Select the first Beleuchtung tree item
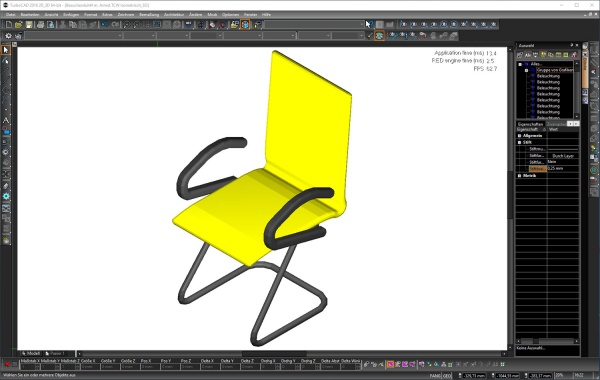The height and width of the screenshot is (380, 600). [x=548, y=76]
